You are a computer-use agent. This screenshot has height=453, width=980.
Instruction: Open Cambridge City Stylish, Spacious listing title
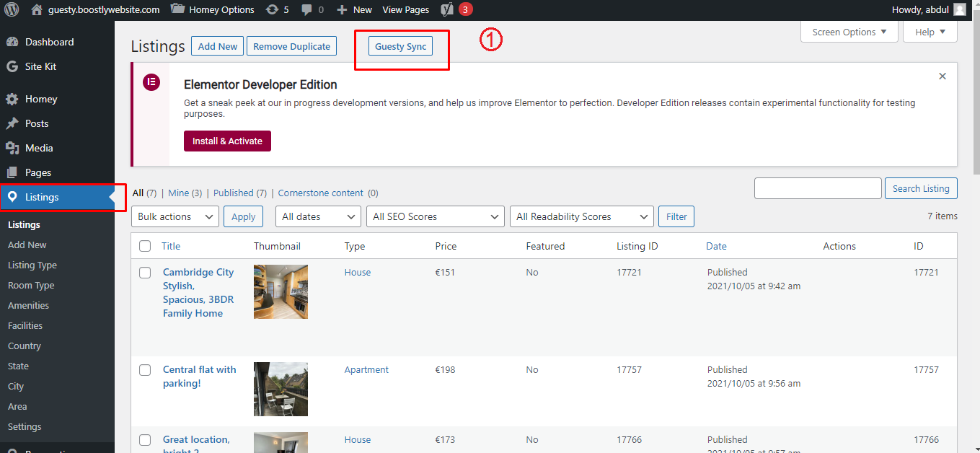click(x=198, y=292)
